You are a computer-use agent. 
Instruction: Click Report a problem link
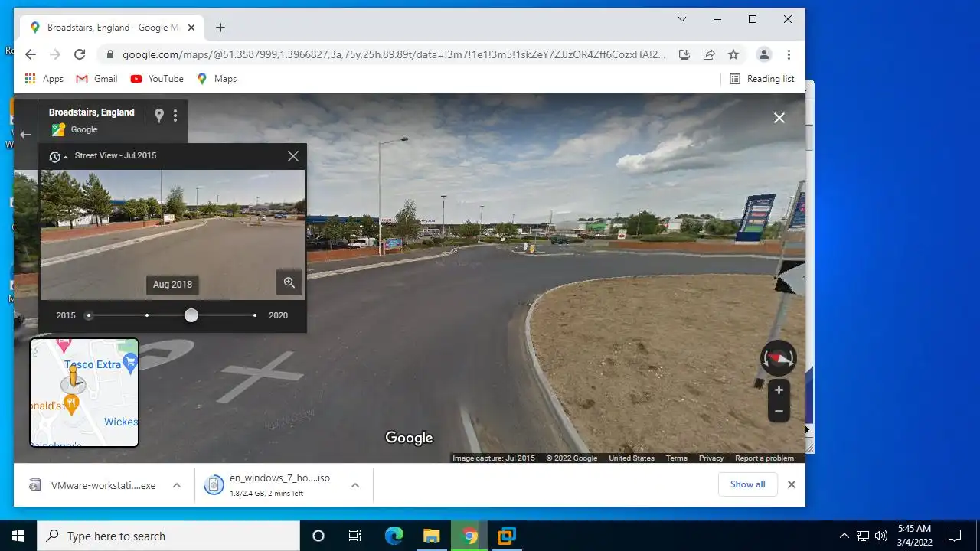click(764, 458)
